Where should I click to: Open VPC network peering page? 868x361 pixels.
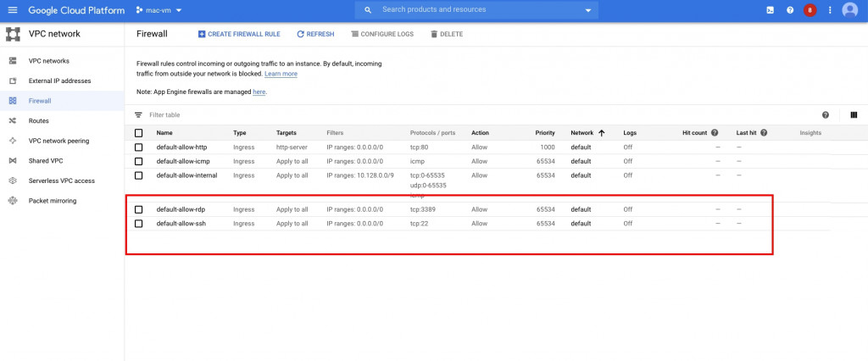58,141
